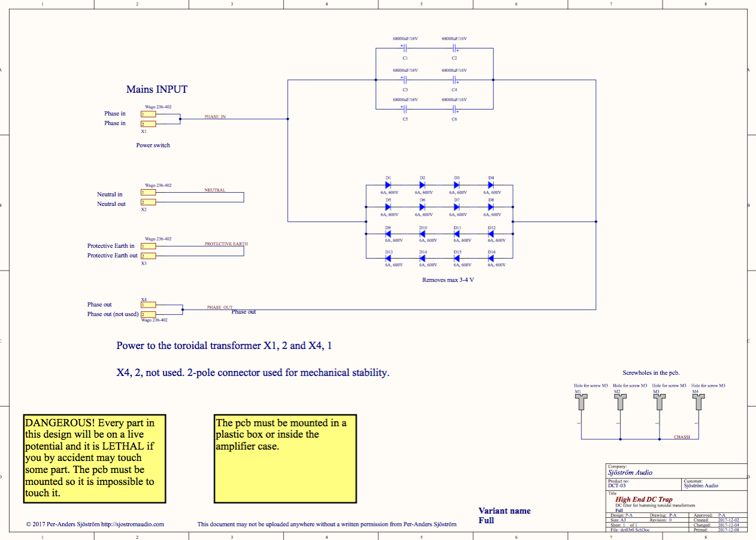This screenshot has height=540, width=756.
Task: Click pin 1 of connector X4
Action: click(148, 305)
